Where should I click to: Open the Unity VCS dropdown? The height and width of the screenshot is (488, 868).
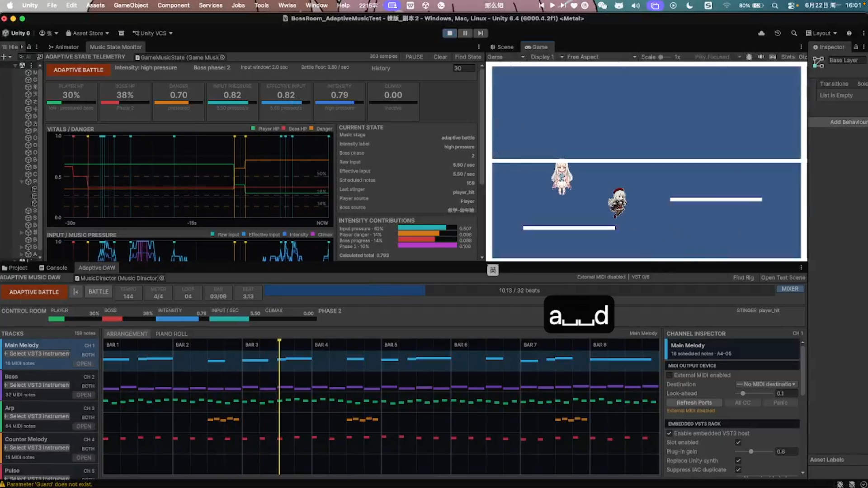pos(152,33)
